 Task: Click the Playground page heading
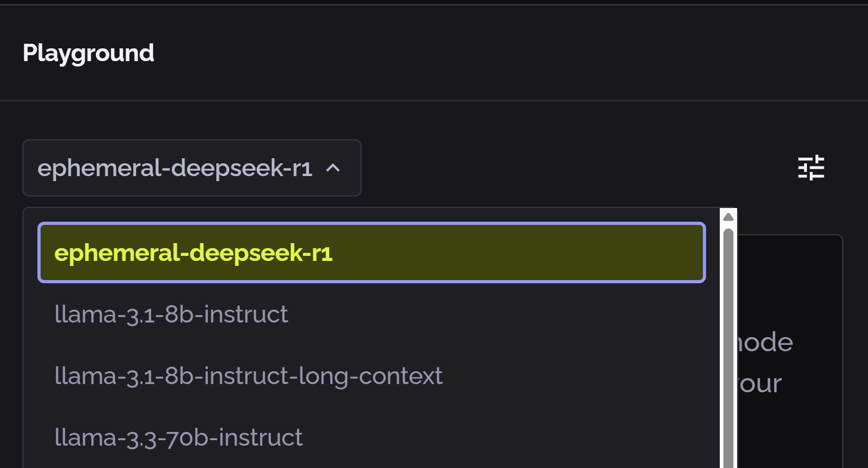(x=88, y=53)
